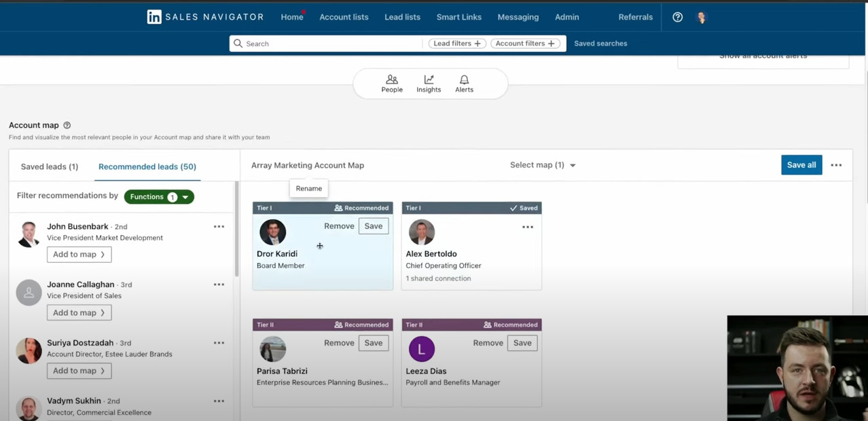
Task: Add Suriya Dostzadah to map
Action: [x=79, y=371]
